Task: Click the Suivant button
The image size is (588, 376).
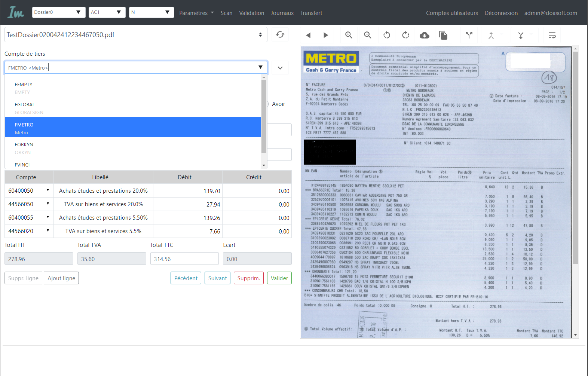Action: [x=217, y=278]
